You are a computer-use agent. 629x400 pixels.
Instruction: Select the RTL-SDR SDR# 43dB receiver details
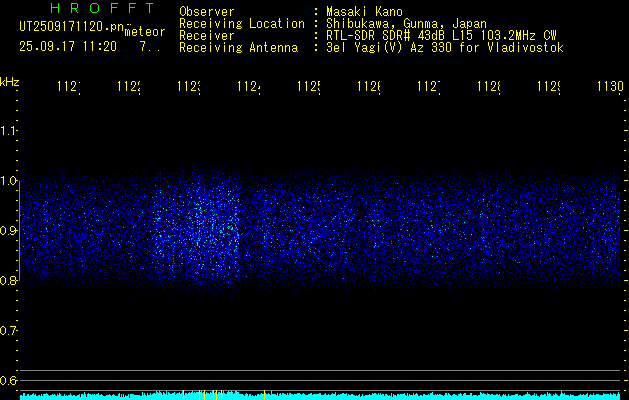pyautogui.click(x=441, y=36)
